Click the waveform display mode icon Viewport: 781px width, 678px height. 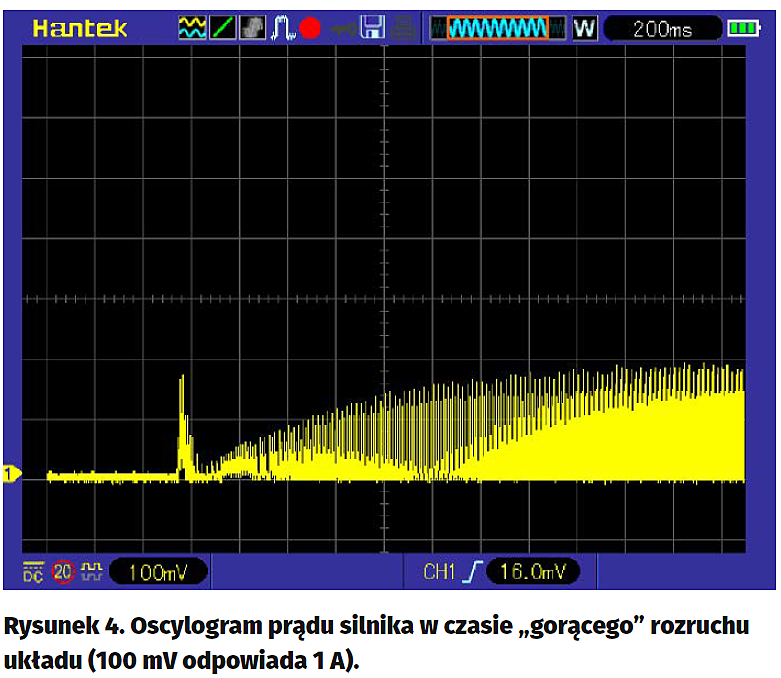point(191,28)
